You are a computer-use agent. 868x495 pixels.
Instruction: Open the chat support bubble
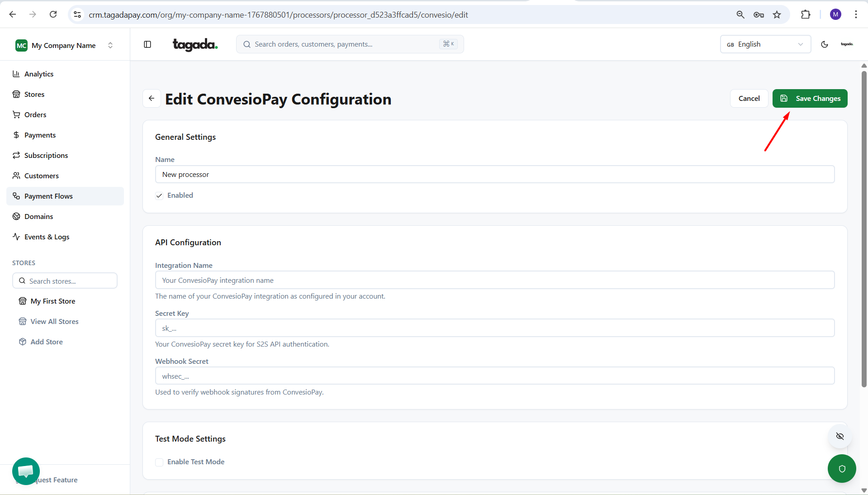click(26, 471)
